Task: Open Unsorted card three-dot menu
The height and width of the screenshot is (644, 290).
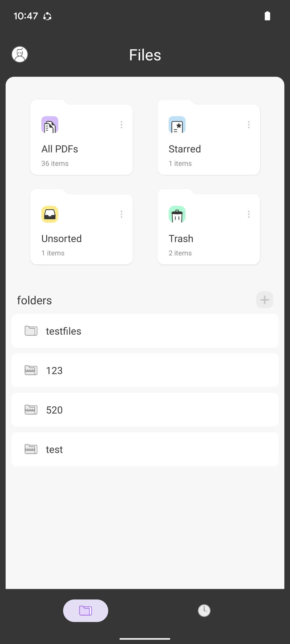Action: click(122, 214)
